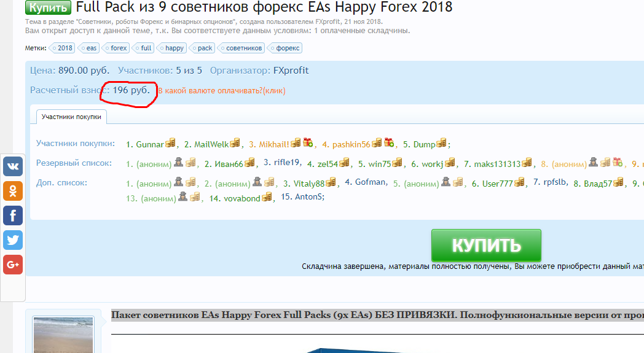Click gift icon next to pashkin56

pos(390,142)
